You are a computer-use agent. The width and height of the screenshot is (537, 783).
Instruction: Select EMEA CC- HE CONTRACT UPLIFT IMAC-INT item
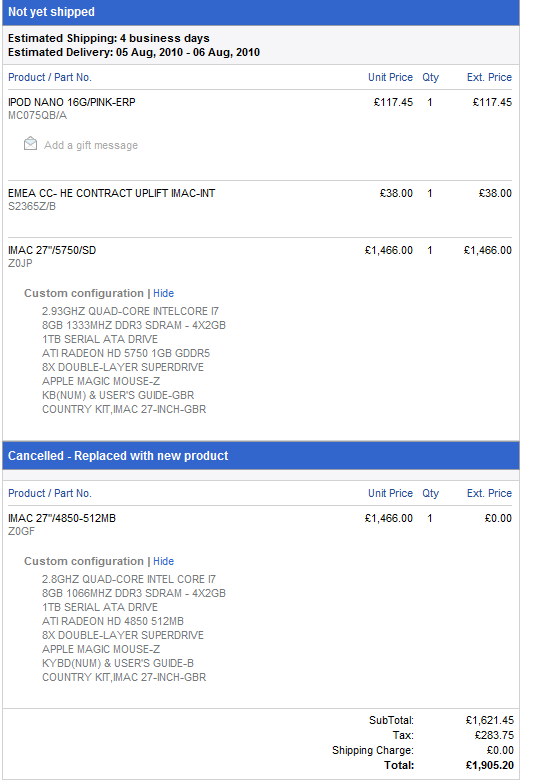pos(111,193)
